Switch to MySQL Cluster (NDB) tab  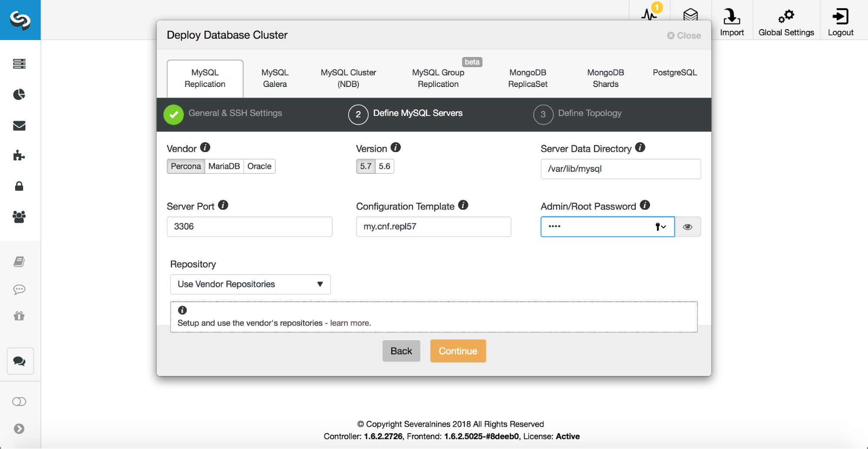(x=348, y=78)
